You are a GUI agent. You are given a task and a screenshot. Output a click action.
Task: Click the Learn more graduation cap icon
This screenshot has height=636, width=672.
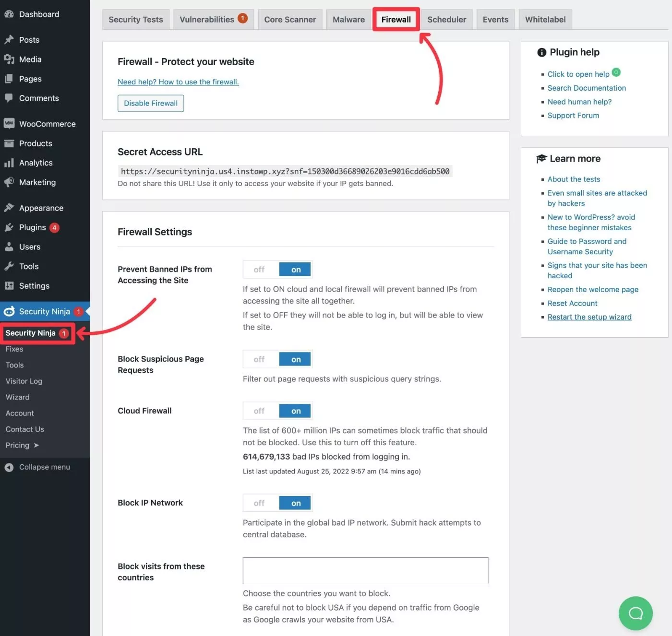[x=541, y=159]
